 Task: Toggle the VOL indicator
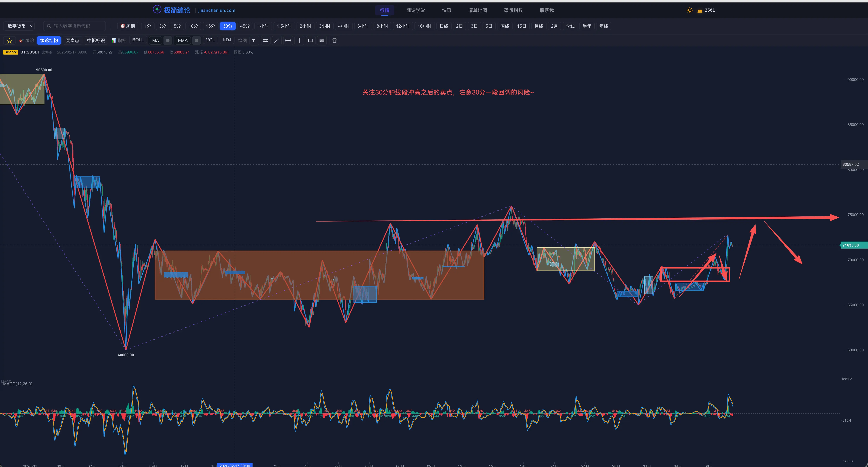(210, 40)
